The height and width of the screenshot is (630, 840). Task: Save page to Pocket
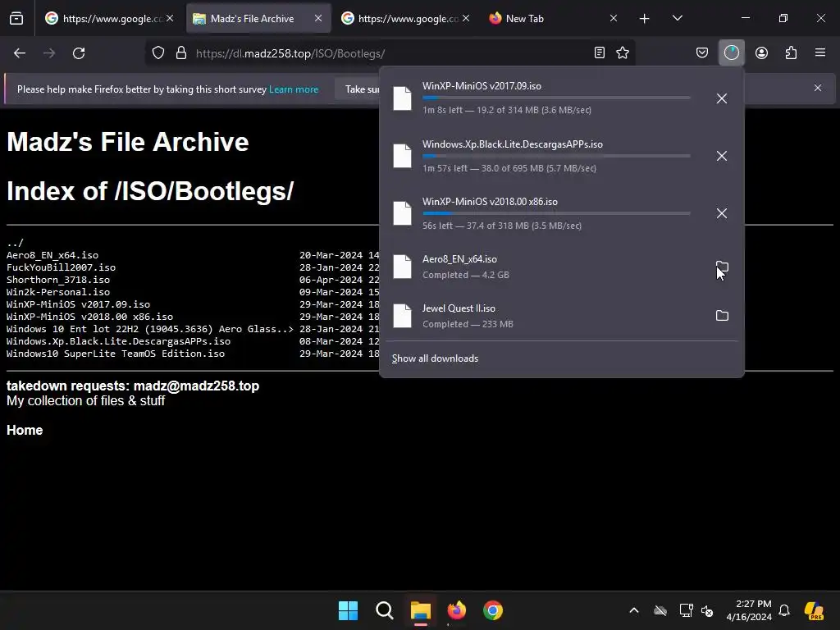702,52
